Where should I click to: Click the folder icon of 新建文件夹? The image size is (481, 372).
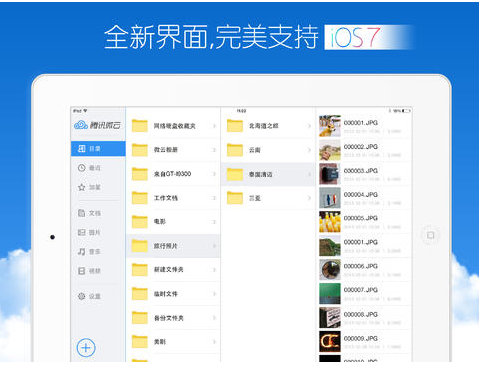[x=140, y=270]
